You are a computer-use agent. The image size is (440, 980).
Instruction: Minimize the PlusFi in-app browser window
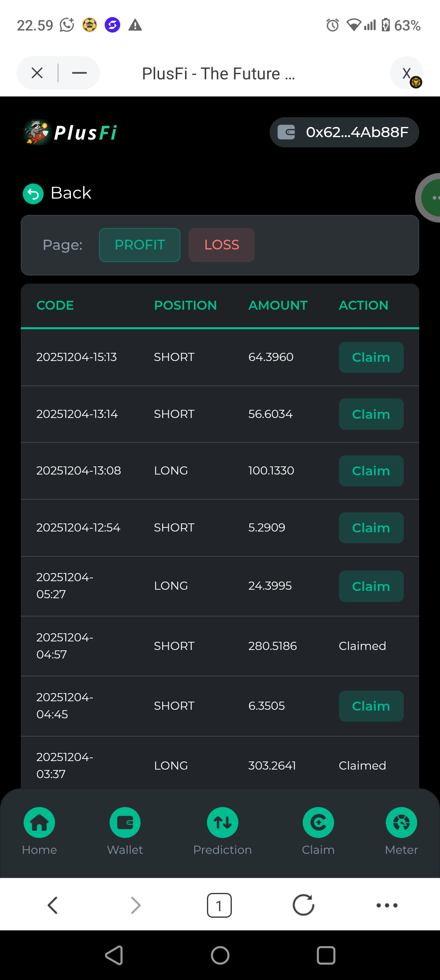pyautogui.click(x=79, y=73)
